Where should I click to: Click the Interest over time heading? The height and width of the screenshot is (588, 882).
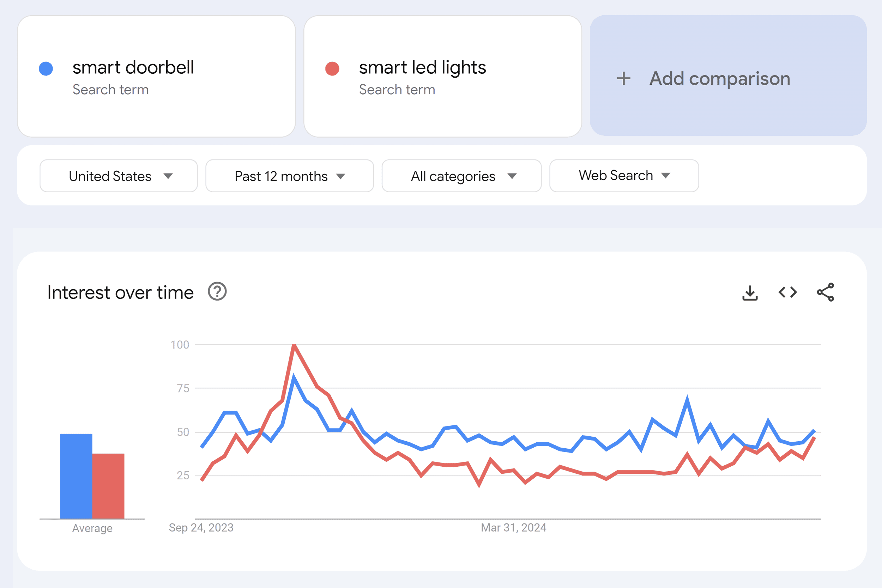[120, 292]
